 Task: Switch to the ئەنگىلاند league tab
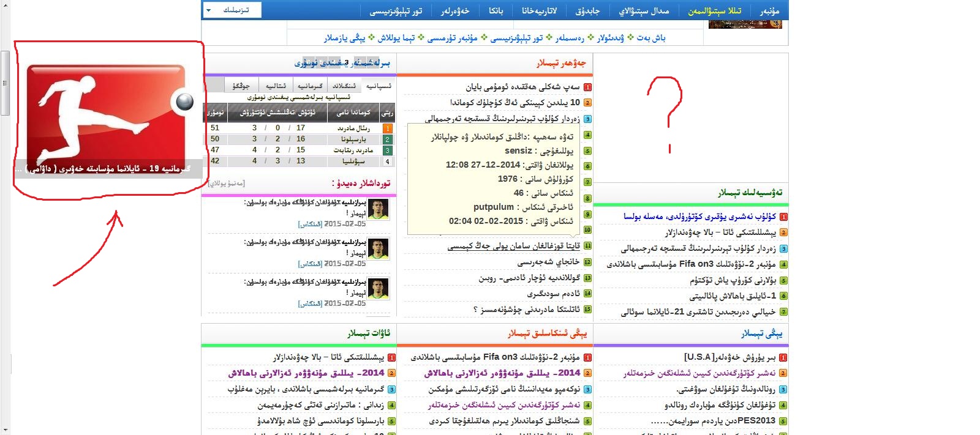344,86
